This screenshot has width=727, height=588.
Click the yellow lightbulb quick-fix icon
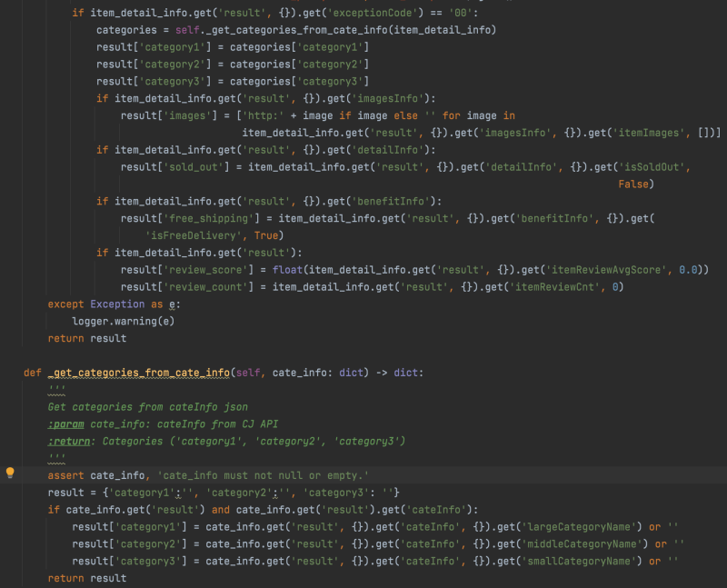click(8, 473)
